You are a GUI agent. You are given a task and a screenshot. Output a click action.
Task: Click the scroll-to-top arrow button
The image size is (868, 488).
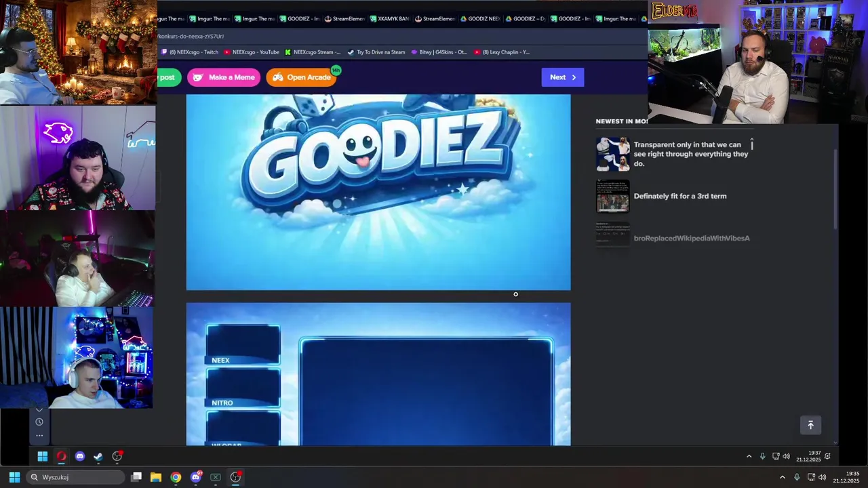pos(810,425)
